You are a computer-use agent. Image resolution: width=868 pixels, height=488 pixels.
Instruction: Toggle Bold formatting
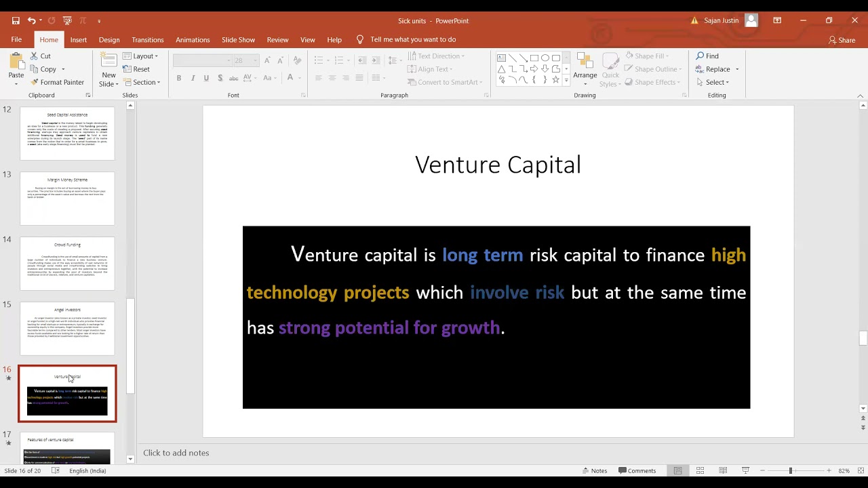[179, 78]
